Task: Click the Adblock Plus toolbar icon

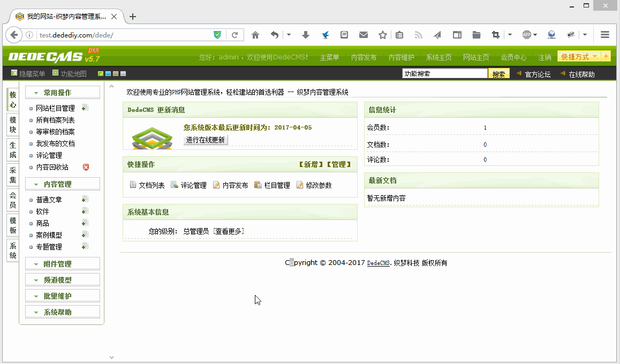Action: click(527, 35)
